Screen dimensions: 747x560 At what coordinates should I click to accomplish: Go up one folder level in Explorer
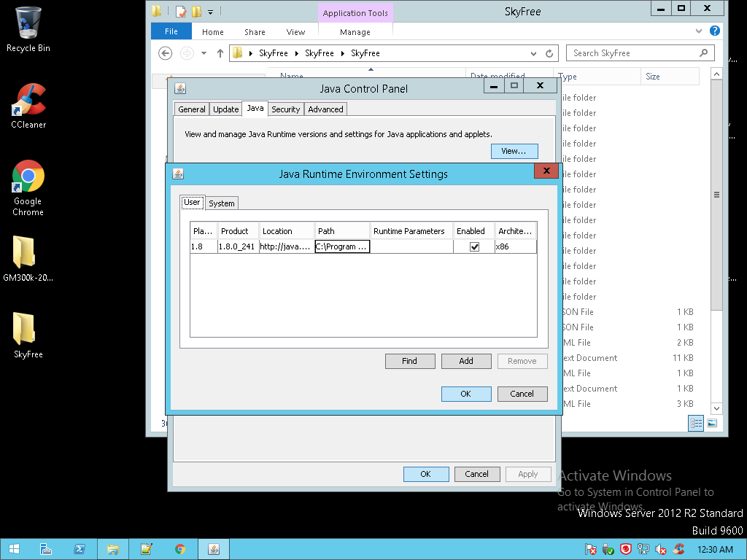pos(220,52)
